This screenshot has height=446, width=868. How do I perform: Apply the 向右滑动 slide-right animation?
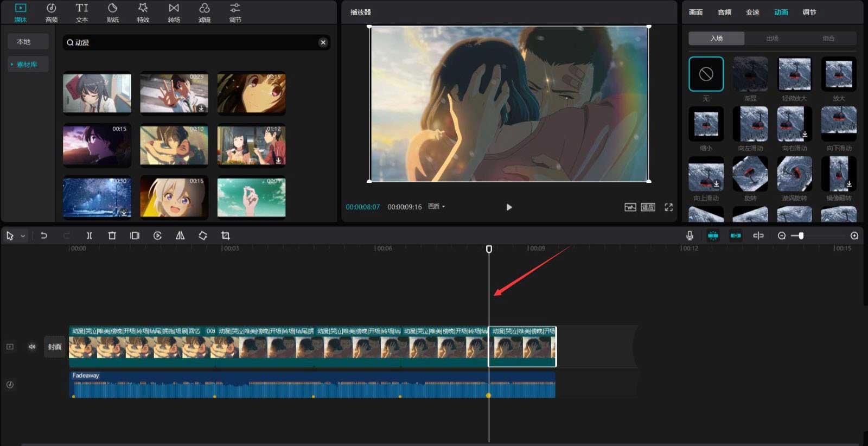(795, 124)
